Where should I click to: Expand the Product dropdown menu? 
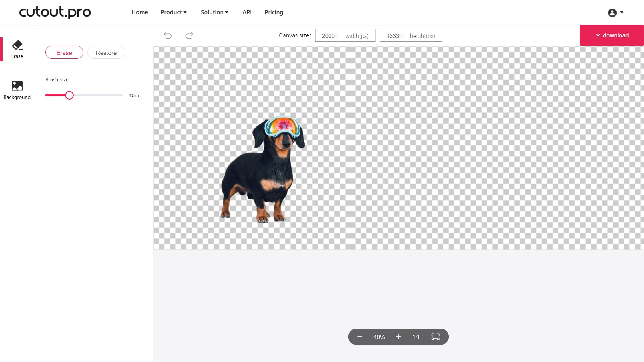click(174, 12)
